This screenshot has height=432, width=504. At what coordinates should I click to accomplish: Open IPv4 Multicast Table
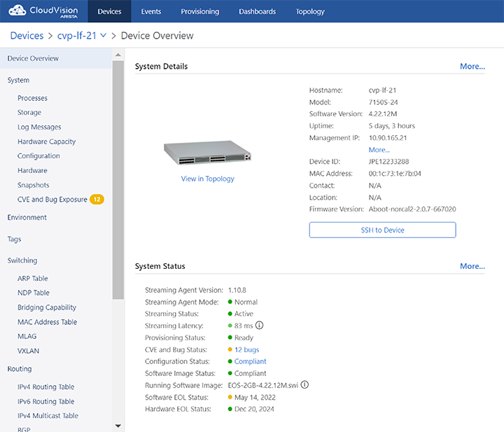48,416
